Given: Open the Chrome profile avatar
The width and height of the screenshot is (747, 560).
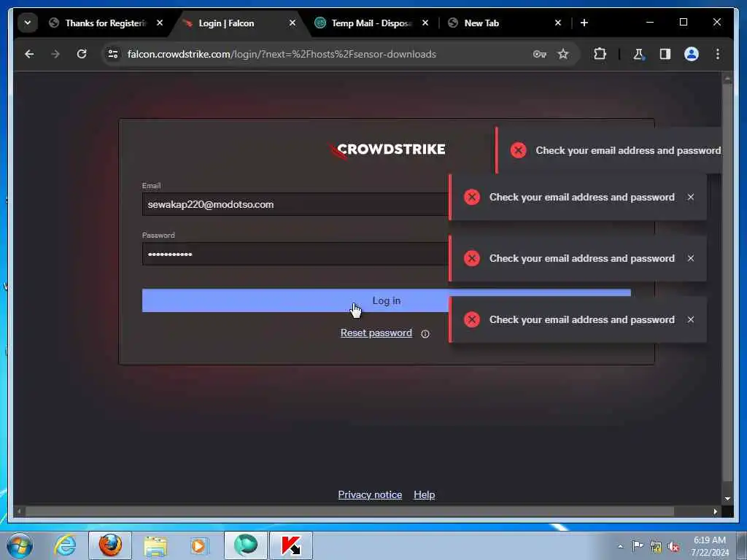Looking at the screenshot, I should click(x=692, y=54).
